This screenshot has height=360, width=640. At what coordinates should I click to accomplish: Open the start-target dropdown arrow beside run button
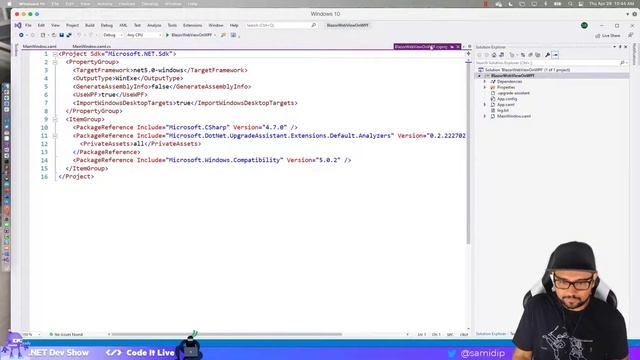(x=215, y=35)
